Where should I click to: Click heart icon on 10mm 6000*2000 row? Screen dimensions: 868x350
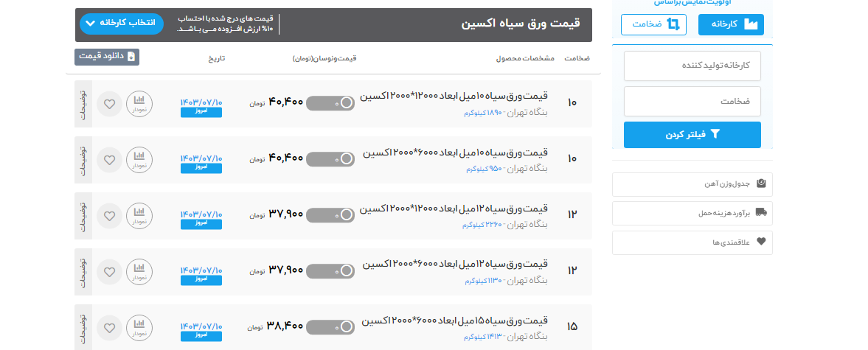click(109, 160)
